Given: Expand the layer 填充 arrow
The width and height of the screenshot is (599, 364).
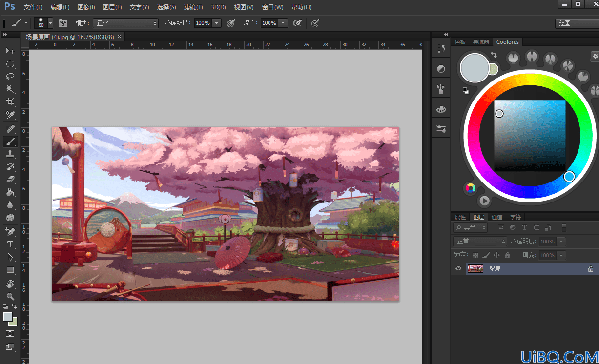Looking at the screenshot, I should (561, 255).
